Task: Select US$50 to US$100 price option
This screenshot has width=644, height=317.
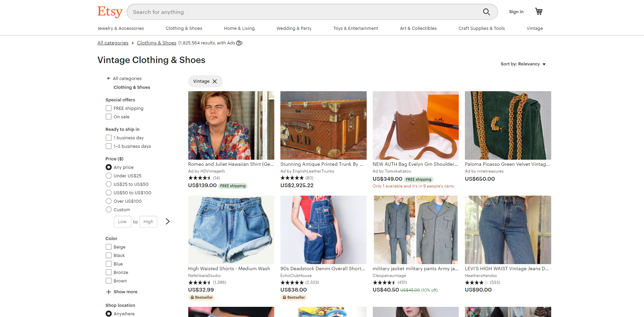Action: coord(109,193)
